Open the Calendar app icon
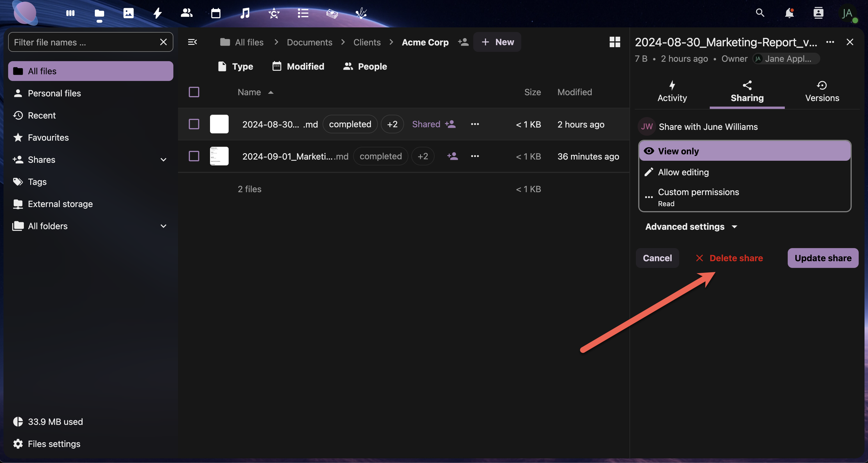Screen dimensions: 868x463 tap(216, 13)
